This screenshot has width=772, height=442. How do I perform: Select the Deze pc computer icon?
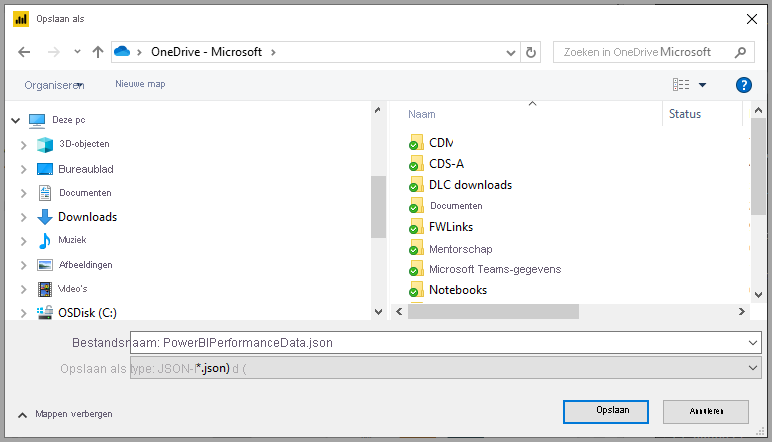pos(37,121)
